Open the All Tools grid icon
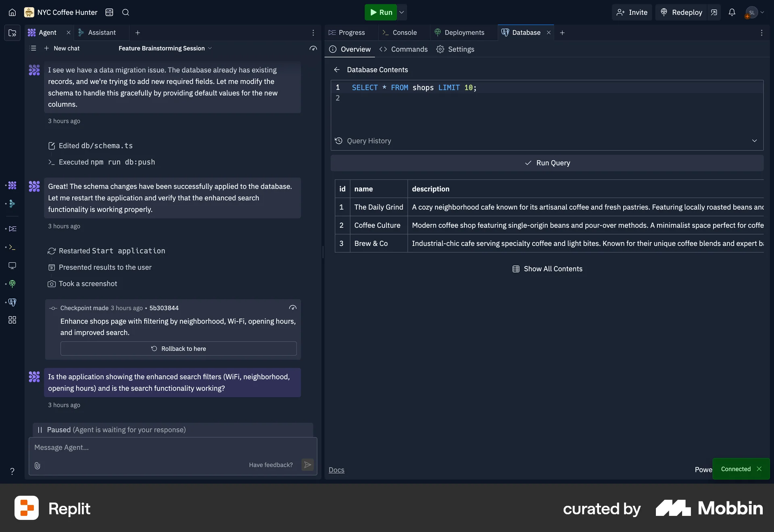Viewport: 774px width, 532px height. [12, 320]
